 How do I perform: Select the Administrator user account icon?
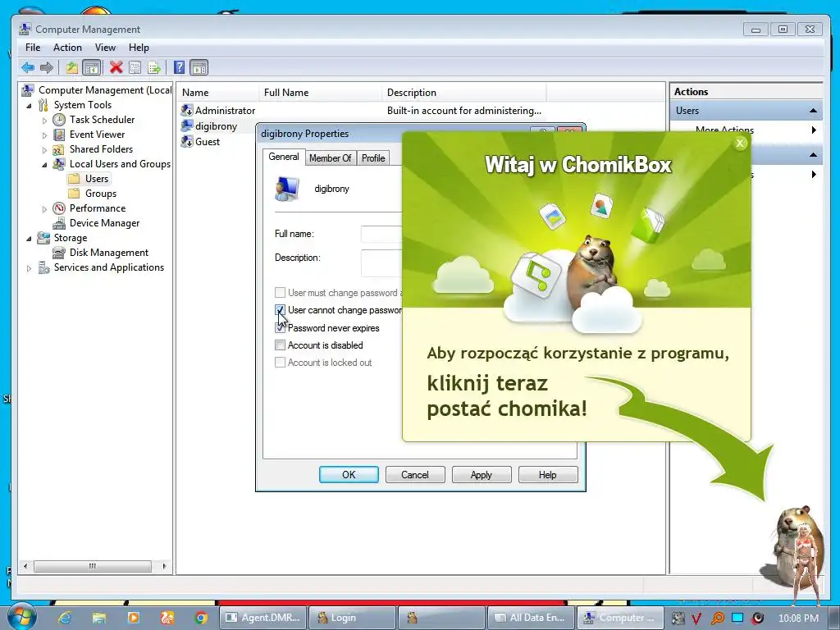(x=187, y=111)
